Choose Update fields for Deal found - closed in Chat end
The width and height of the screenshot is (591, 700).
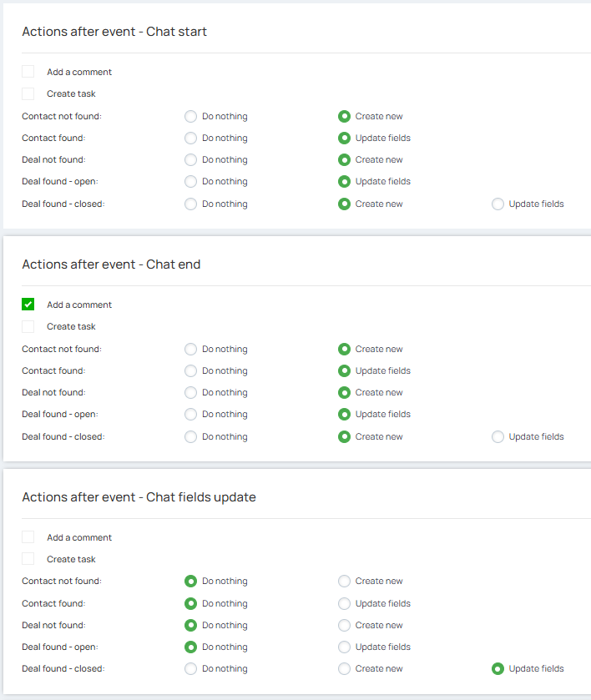pos(498,436)
